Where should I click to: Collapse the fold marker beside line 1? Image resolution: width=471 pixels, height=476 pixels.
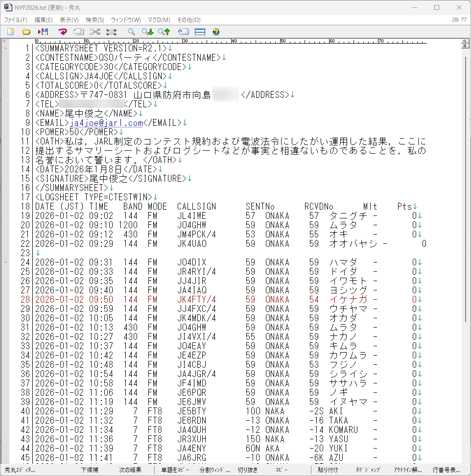tap(5, 48)
